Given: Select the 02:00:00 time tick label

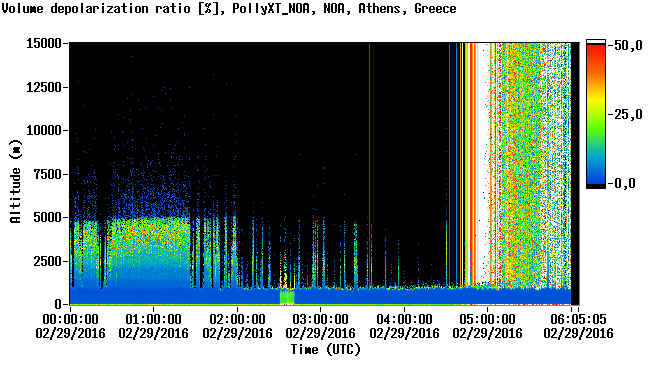Looking at the screenshot, I should click(237, 326).
